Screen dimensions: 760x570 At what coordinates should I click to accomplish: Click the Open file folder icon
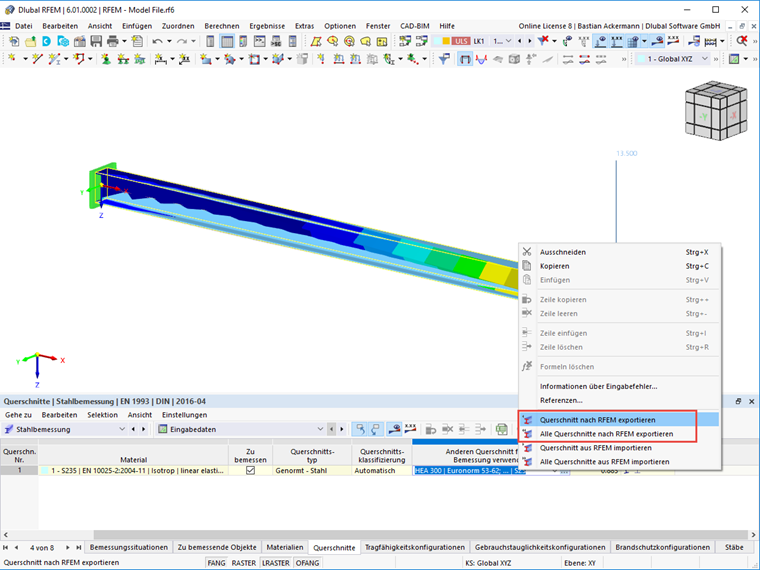click(x=30, y=42)
